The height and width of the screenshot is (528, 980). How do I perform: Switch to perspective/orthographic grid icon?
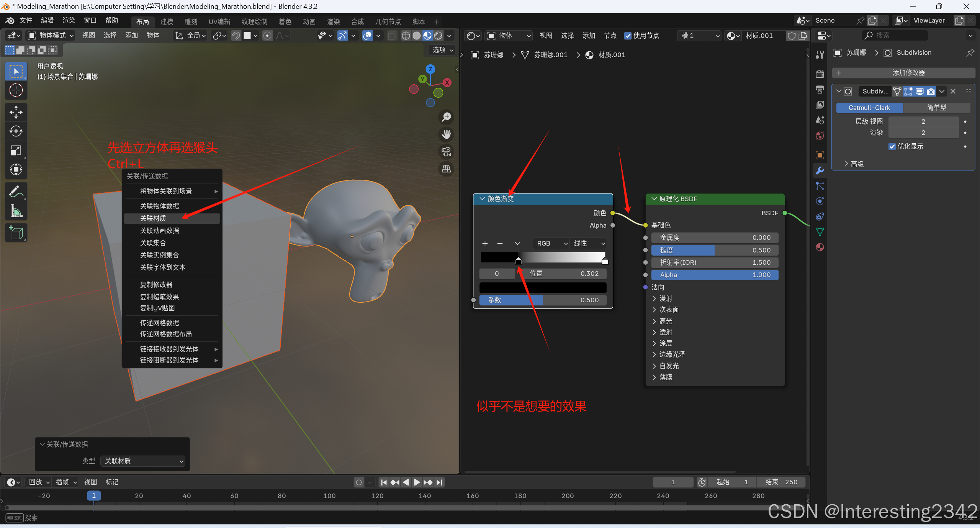446,169
